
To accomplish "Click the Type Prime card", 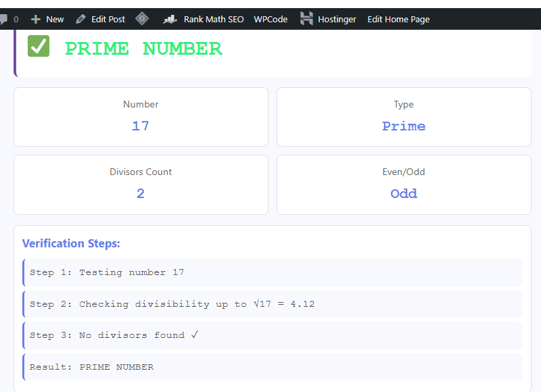I will click(x=404, y=117).
